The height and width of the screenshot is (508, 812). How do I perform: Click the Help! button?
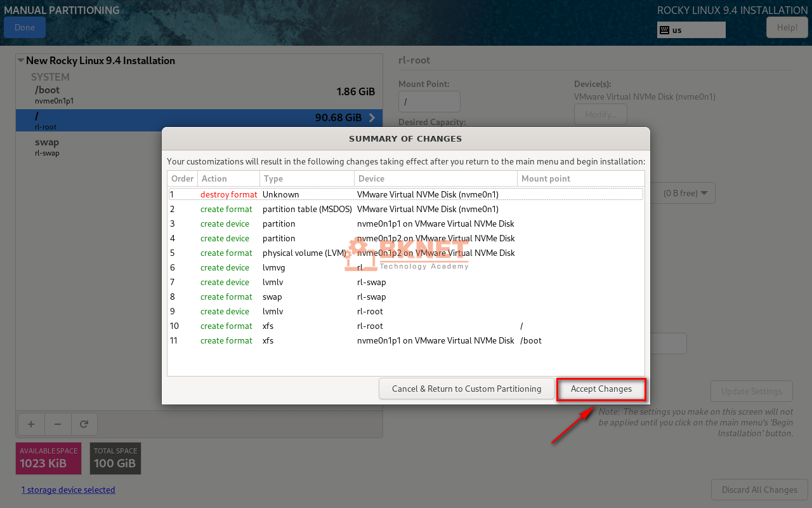coord(787,27)
